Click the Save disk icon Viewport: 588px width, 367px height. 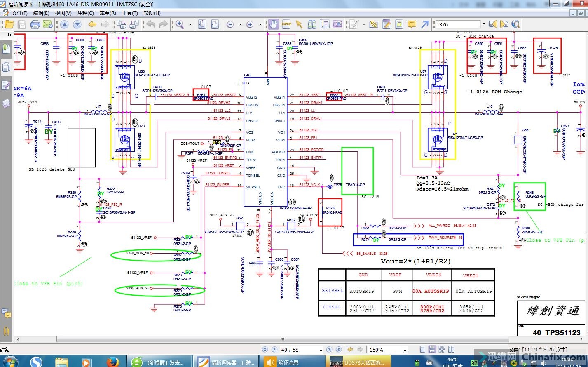pyautogui.click(x=22, y=25)
